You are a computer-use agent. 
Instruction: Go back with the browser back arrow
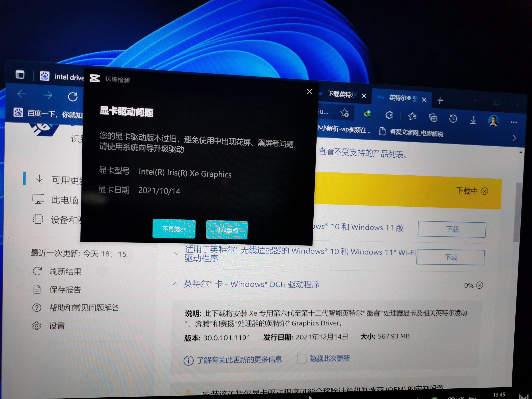pyautogui.click(x=22, y=94)
